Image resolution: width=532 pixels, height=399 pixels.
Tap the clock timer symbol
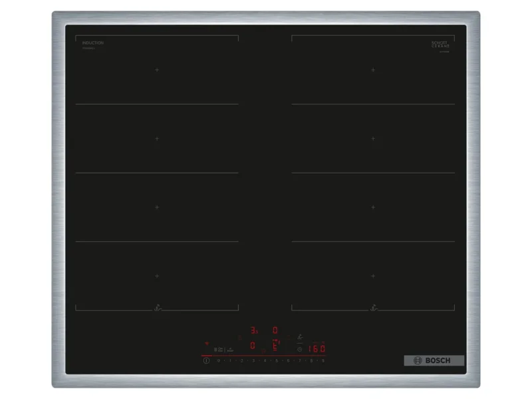pos(300,350)
